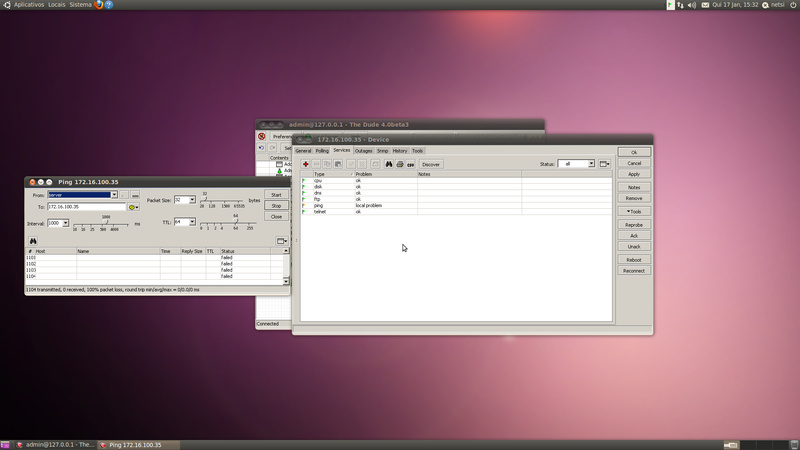Image resolution: width=800 pixels, height=450 pixels.
Task: Open the network indicator in top panel
Action: 680,5
